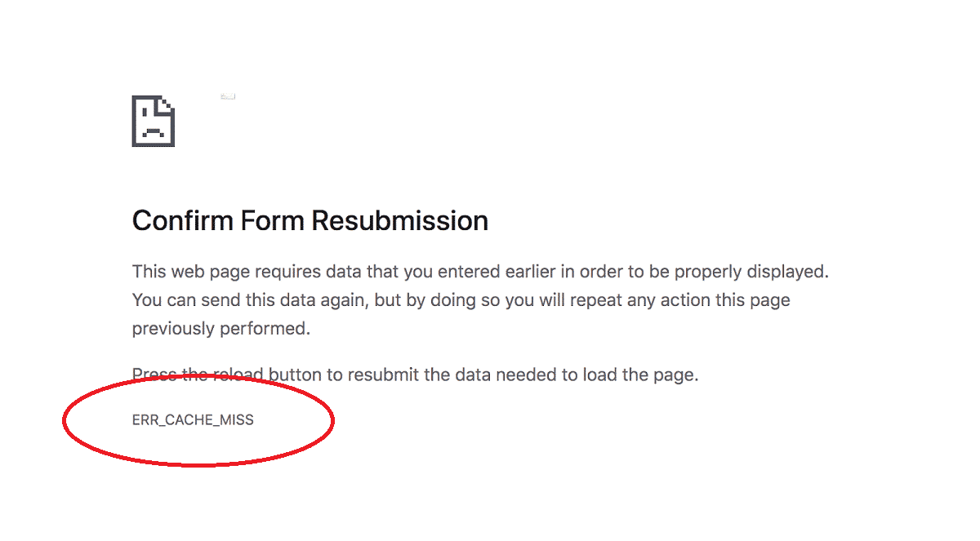Click the "Press the reload button" instruction line
Image resolution: width=980 pixels, height=541 pixels.
415,375
